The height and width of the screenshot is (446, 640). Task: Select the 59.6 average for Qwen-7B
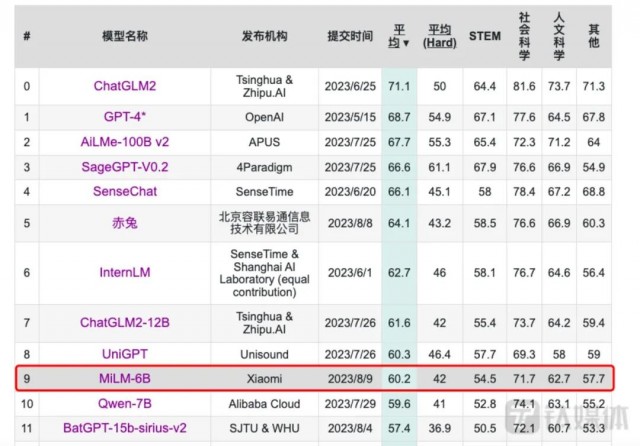(x=399, y=404)
